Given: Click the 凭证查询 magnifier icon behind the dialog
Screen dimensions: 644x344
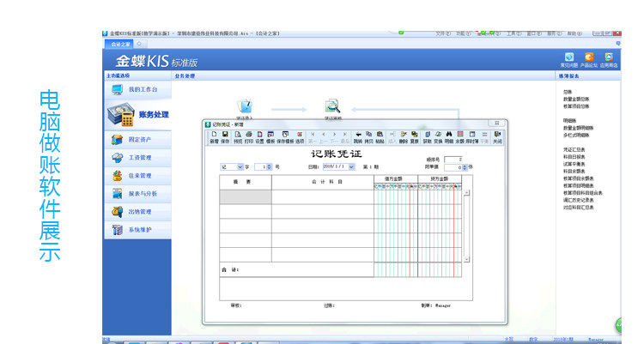Looking at the screenshot, I should point(332,107).
